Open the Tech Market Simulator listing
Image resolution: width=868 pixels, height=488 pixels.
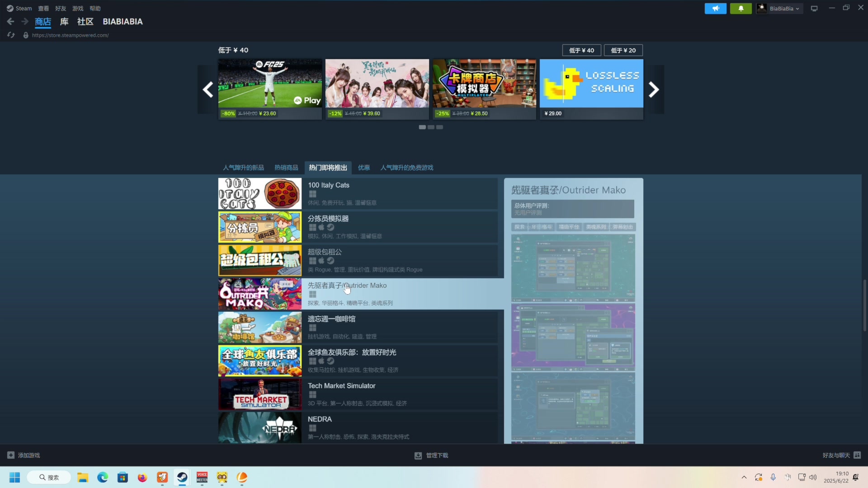click(358, 394)
